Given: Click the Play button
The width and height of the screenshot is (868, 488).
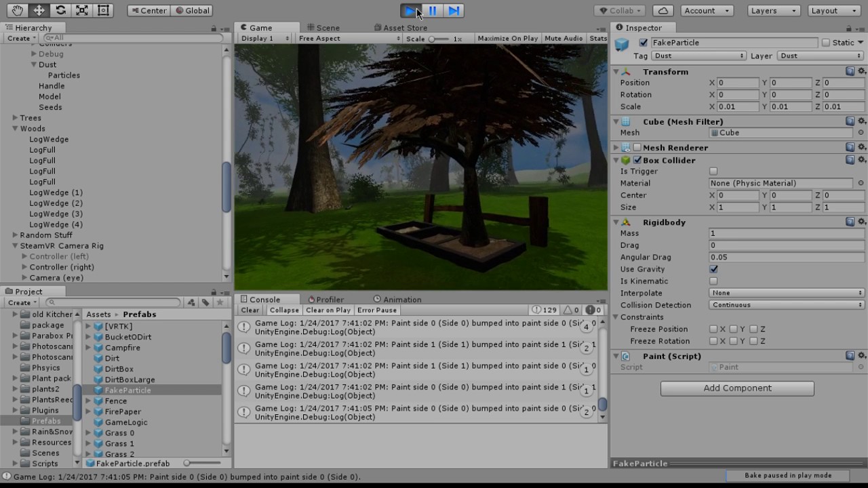Looking at the screenshot, I should [411, 10].
